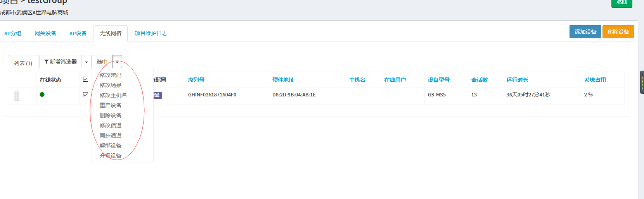The image size is (644, 199).
Task: Expand the 新增筛选器 dropdown arrow
Action: [87, 62]
